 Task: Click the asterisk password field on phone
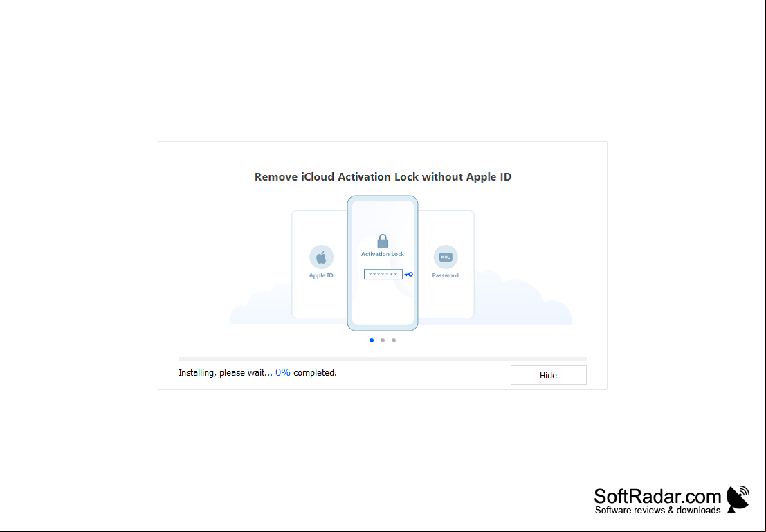pyautogui.click(x=383, y=275)
